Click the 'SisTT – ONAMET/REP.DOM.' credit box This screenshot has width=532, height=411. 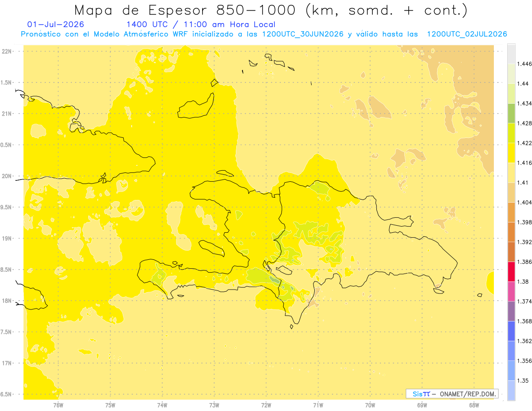tap(452, 394)
